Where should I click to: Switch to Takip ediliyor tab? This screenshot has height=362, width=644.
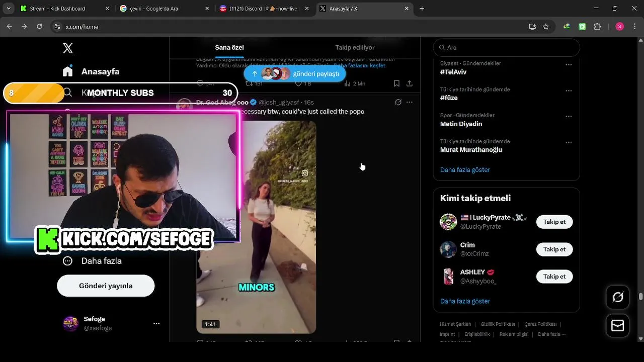pyautogui.click(x=355, y=47)
